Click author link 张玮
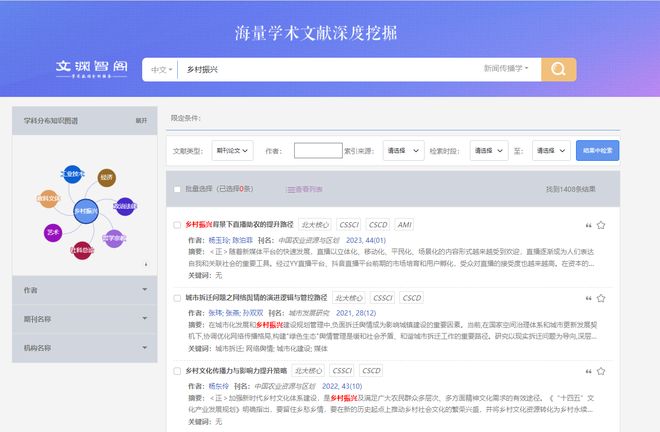Image resolution: width=660 pixels, height=432 pixels. pyautogui.click(x=215, y=313)
